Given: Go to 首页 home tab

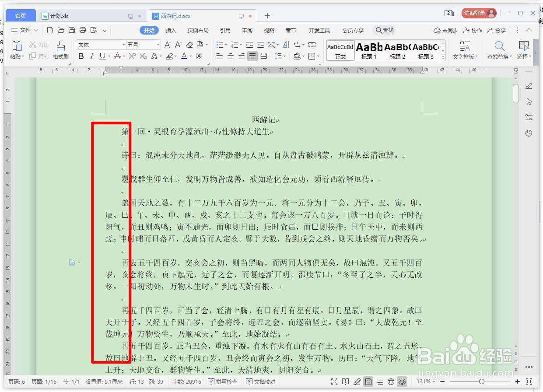Looking at the screenshot, I should [x=21, y=16].
